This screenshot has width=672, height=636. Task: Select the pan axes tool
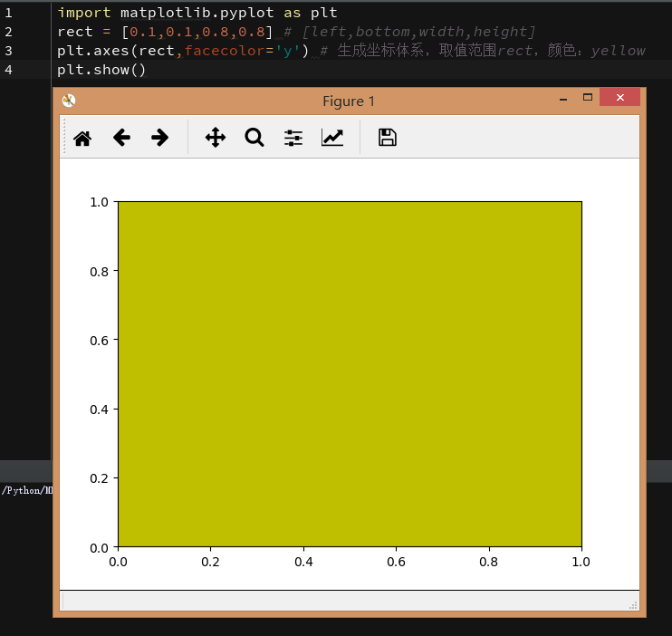(216, 138)
